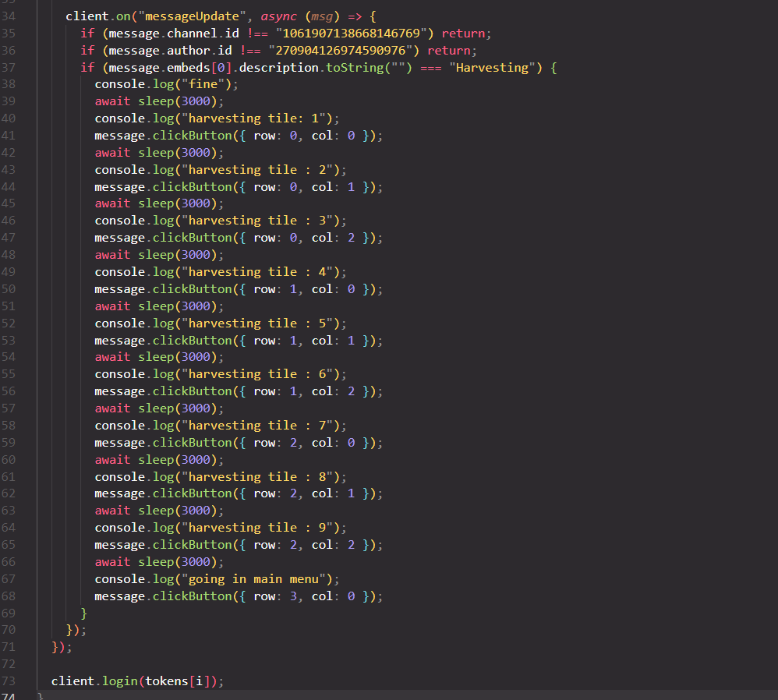The height and width of the screenshot is (700, 778).
Task: Click embeds[0] on line 37
Action: coord(200,68)
